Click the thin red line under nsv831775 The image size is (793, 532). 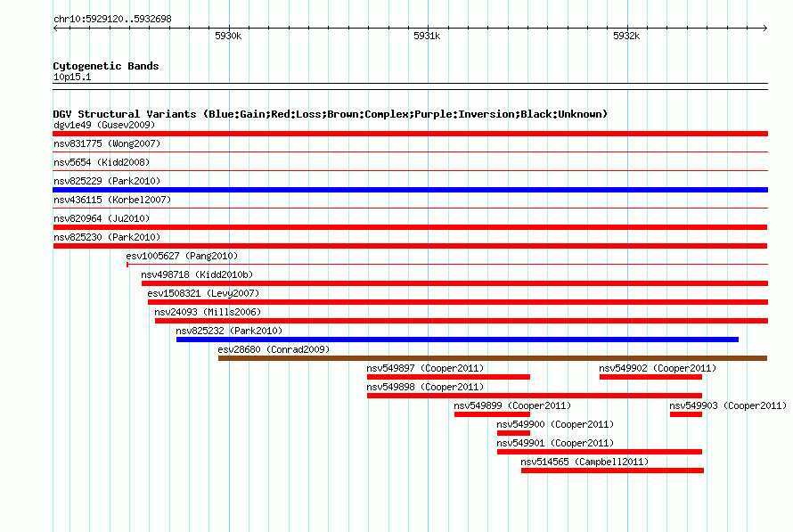click(x=410, y=151)
